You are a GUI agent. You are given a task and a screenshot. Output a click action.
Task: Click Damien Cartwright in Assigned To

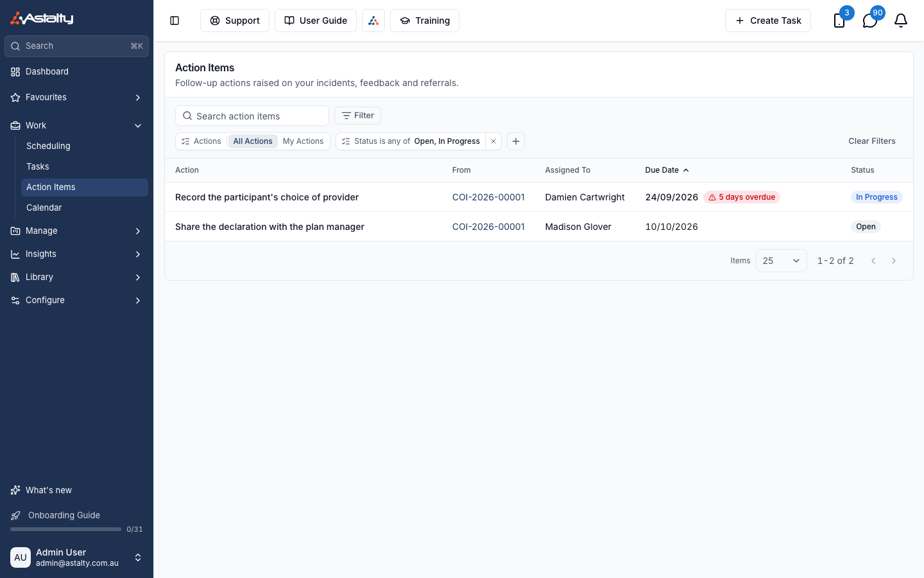[x=585, y=197]
